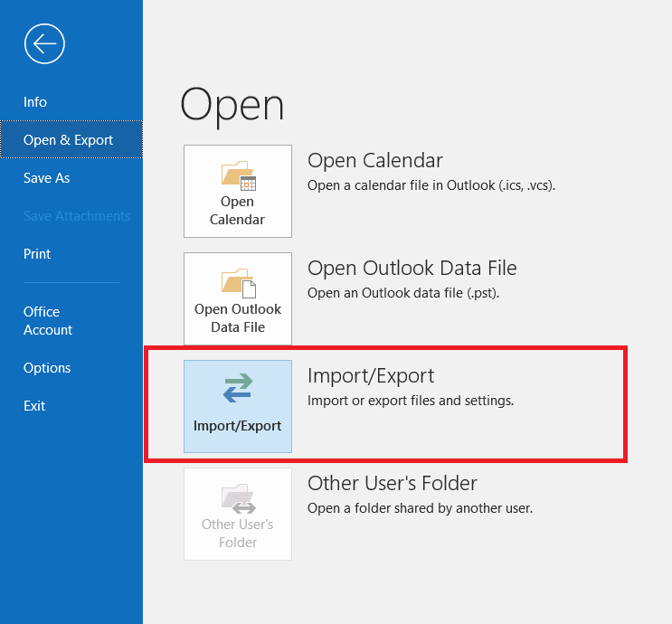672x624 pixels.
Task: Click the Import/Export tile button
Action: pyautogui.click(x=238, y=406)
